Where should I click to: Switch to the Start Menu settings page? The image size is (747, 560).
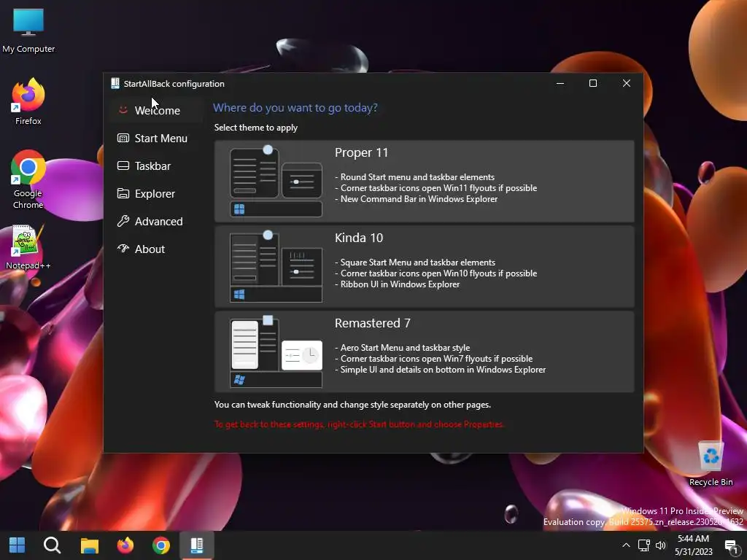(x=156, y=138)
